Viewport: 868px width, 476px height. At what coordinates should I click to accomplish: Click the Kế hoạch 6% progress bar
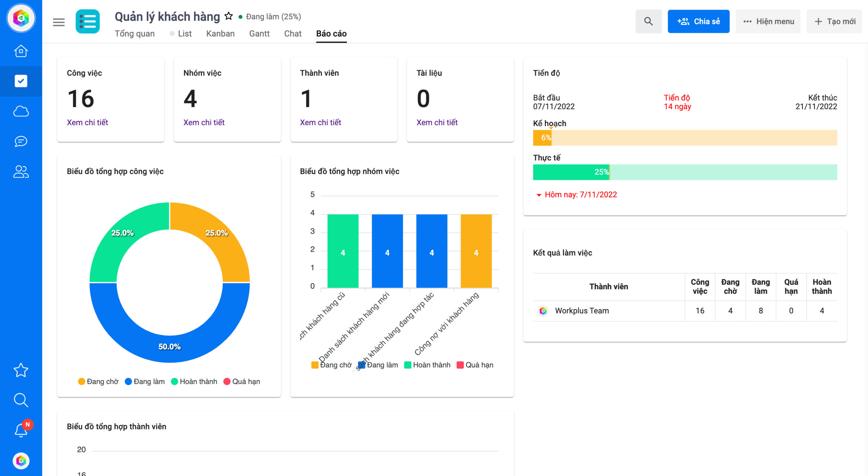coord(685,138)
